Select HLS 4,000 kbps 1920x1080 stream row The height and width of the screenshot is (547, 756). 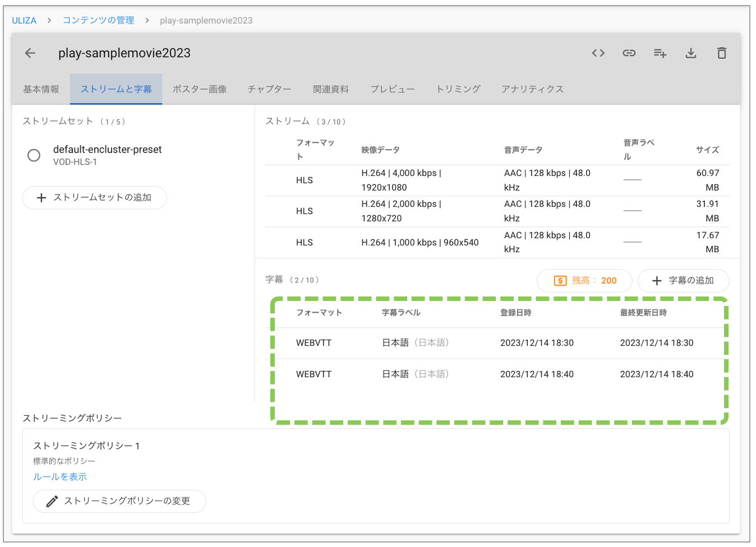497,180
